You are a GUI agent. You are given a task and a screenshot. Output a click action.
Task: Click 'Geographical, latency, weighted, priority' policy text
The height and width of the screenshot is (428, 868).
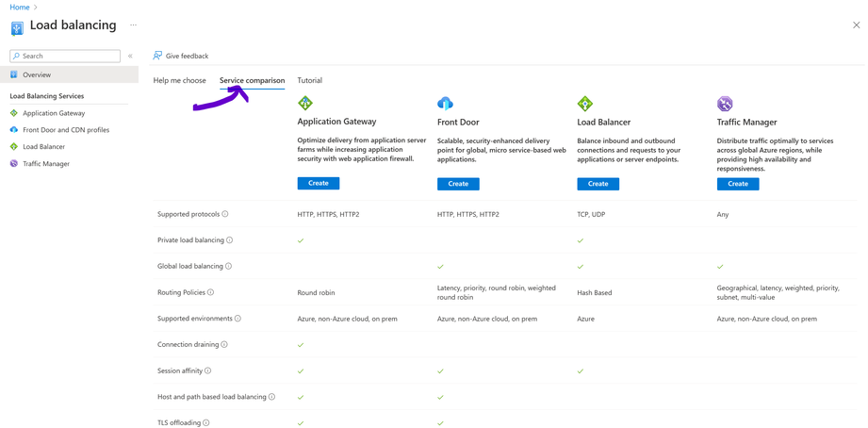[x=778, y=288]
